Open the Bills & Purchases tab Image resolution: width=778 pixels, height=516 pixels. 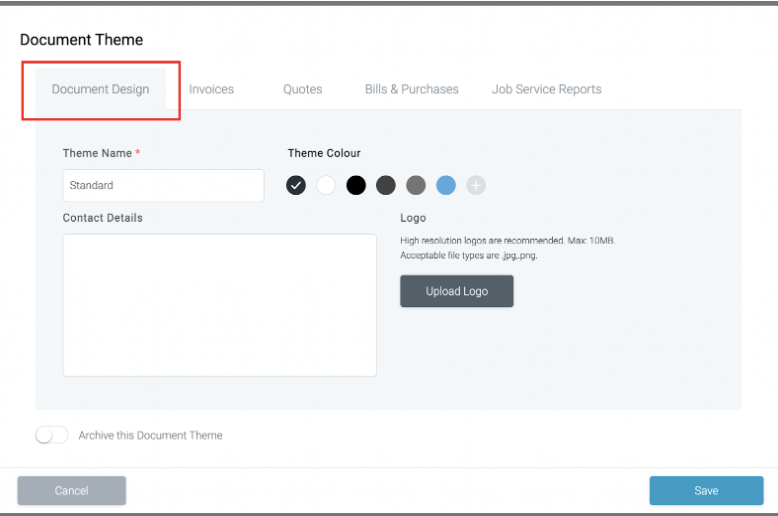412,89
